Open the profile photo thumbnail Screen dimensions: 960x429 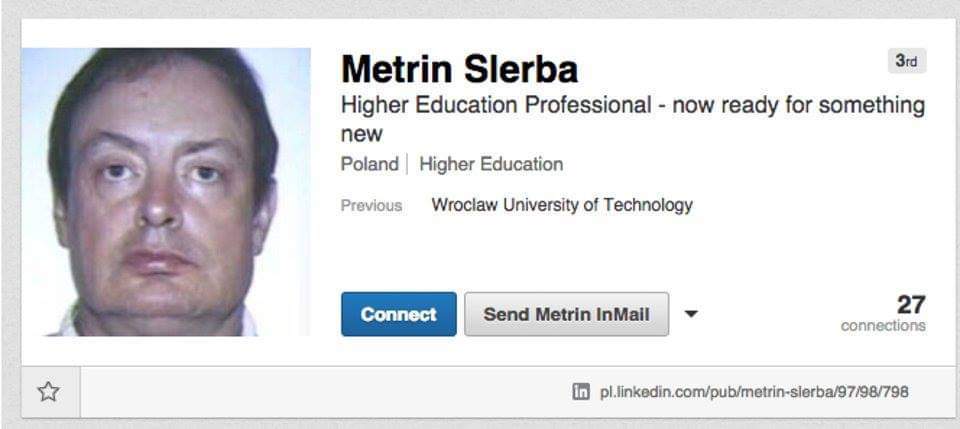click(x=166, y=191)
